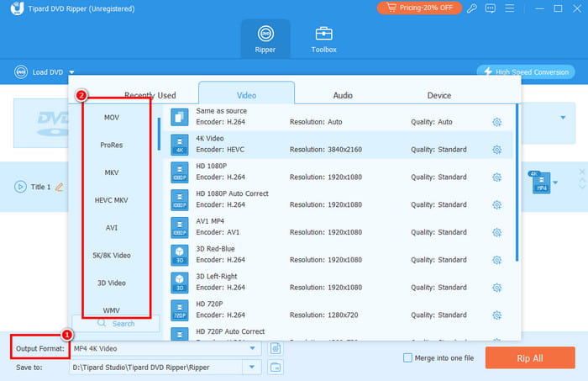This screenshot has height=381, width=588.
Task: Enable Merge into one file
Action: tap(408, 357)
